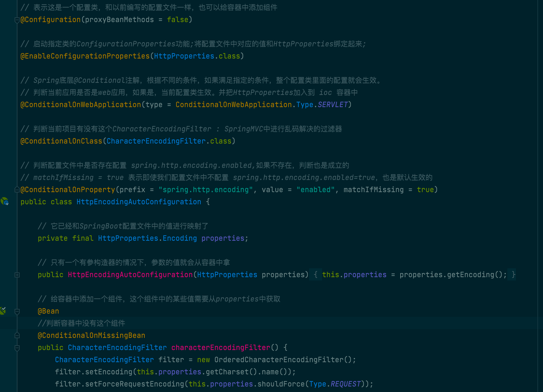Click the "REQUEST" constant
This screenshot has height=392, width=543.
pyautogui.click(x=346, y=384)
